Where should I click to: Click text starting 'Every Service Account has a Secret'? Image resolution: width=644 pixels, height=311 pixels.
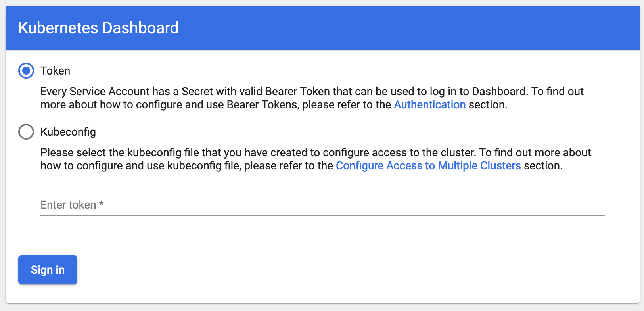click(x=312, y=98)
